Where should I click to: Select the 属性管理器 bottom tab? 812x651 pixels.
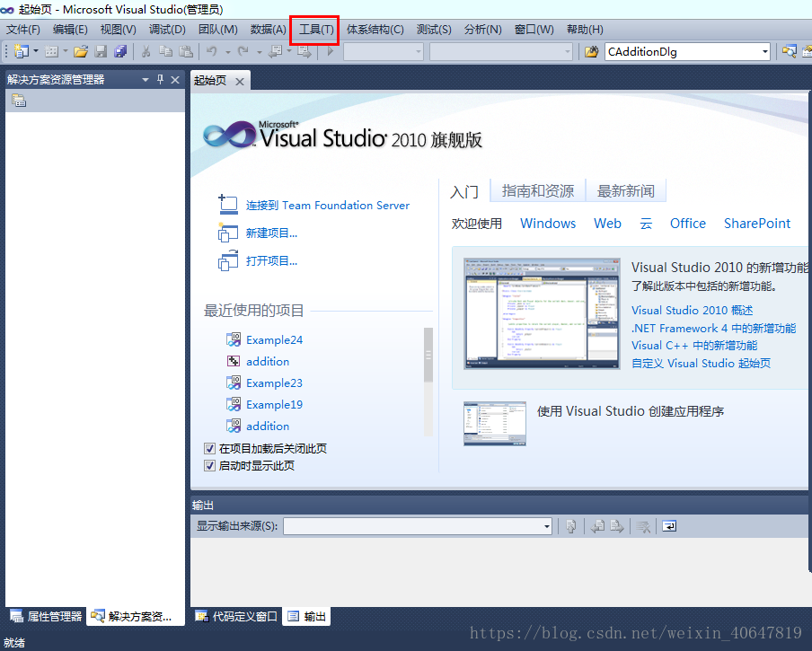tap(47, 616)
